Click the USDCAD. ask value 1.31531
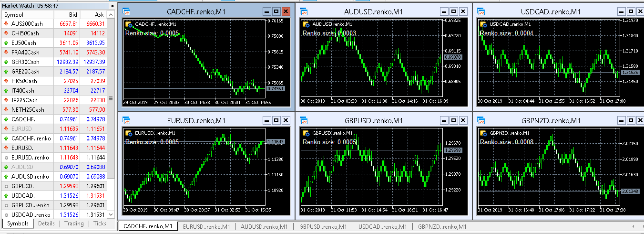 tap(96, 196)
